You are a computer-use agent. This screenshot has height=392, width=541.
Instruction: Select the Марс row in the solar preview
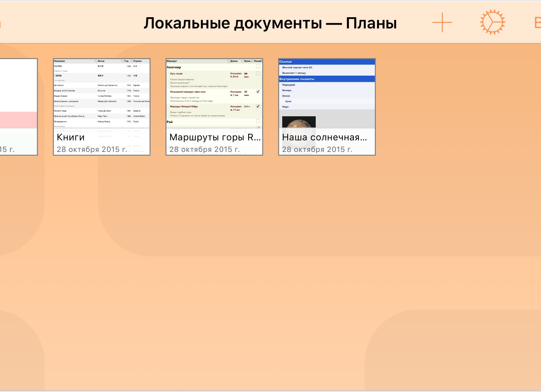coord(285,107)
